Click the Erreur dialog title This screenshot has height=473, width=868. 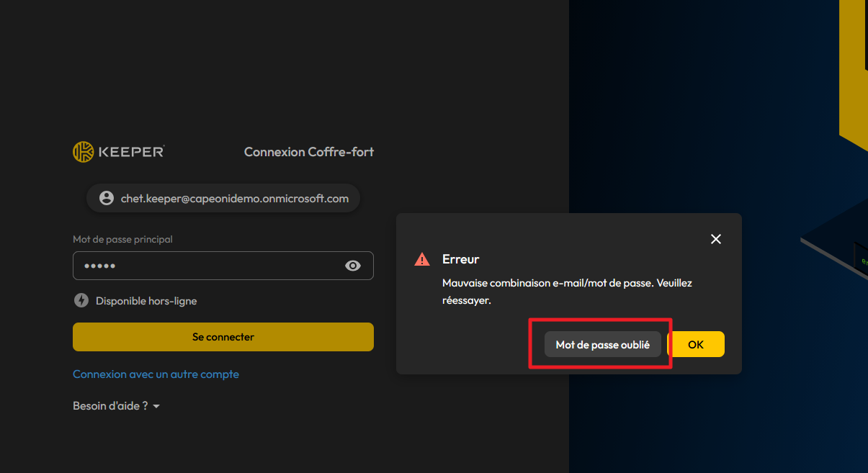[x=461, y=259]
